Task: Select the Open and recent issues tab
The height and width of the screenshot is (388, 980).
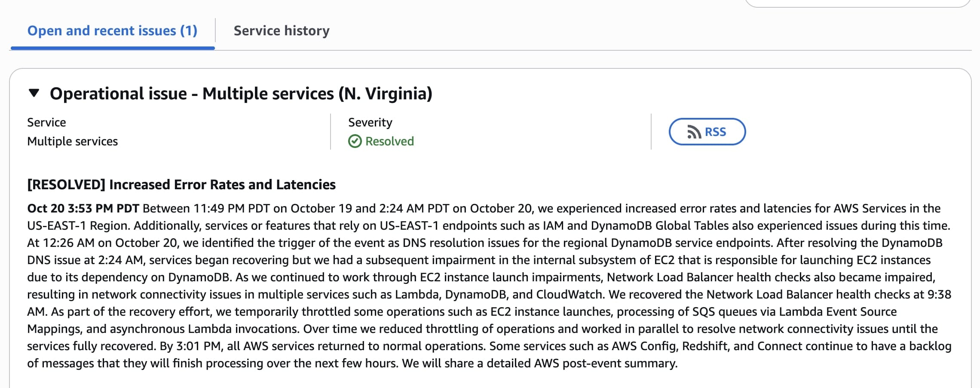Action: click(x=112, y=31)
